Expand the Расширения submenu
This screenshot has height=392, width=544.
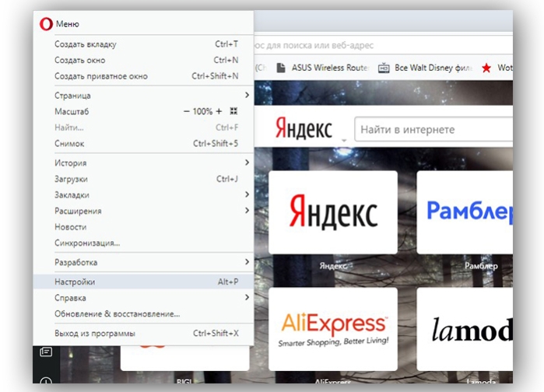point(143,211)
